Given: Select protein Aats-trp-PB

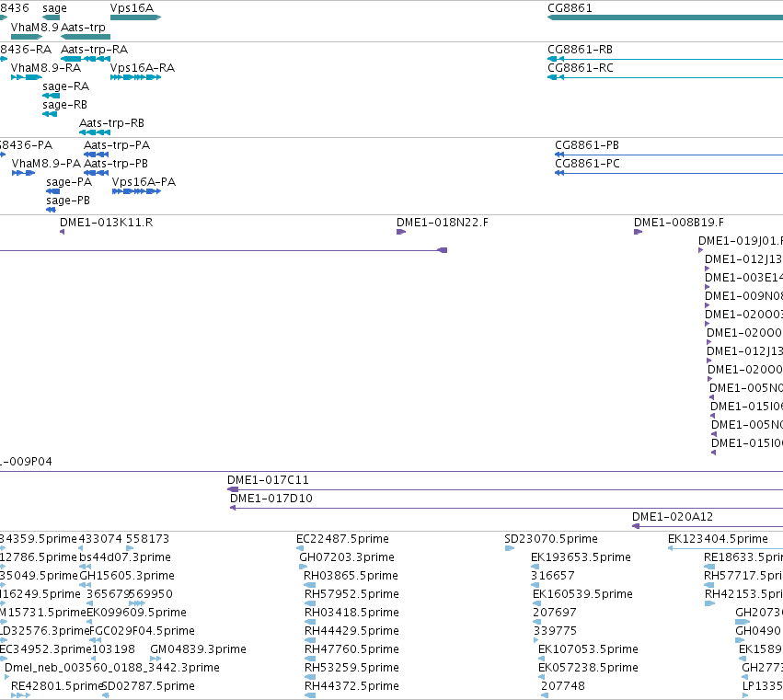Looking at the screenshot, I should (x=96, y=173).
